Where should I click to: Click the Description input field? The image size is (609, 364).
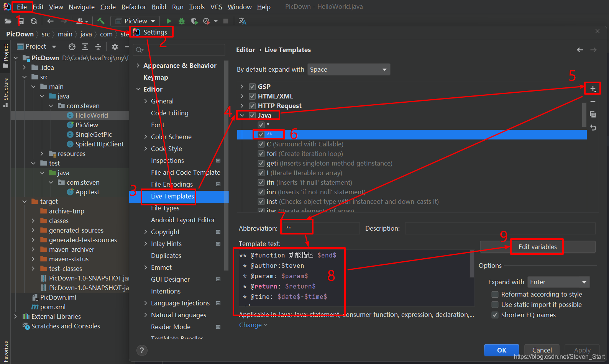(500, 228)
